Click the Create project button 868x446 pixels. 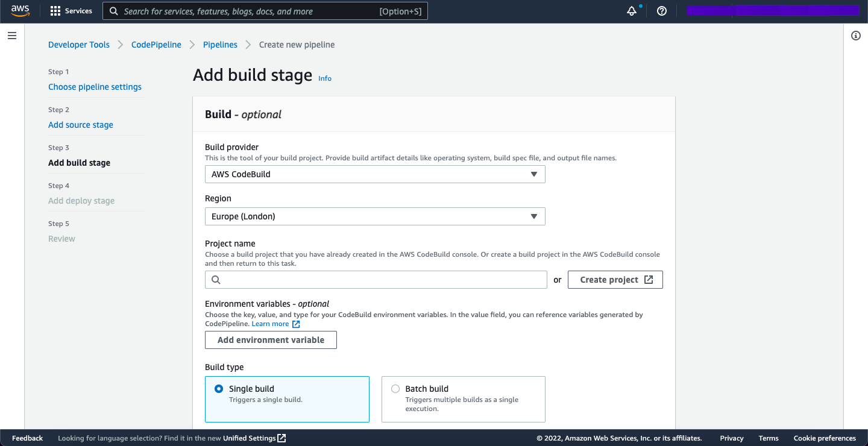615,280
